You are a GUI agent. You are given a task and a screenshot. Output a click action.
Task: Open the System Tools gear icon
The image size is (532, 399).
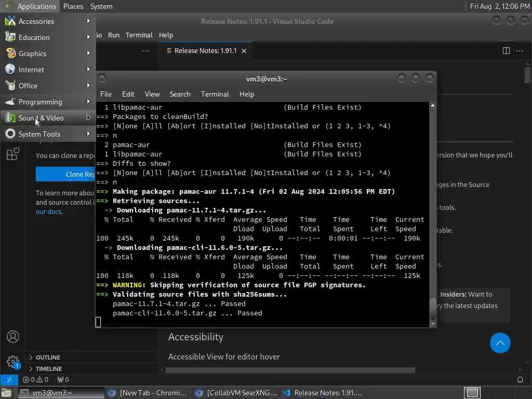pyautogui.click(x=10, y=134)
